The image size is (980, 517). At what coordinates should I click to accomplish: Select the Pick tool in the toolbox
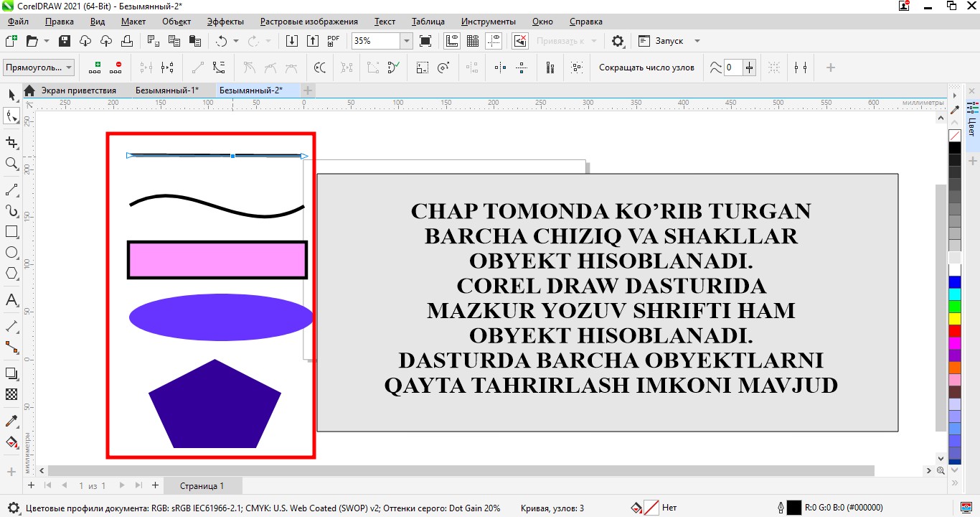tap(11, 95)
